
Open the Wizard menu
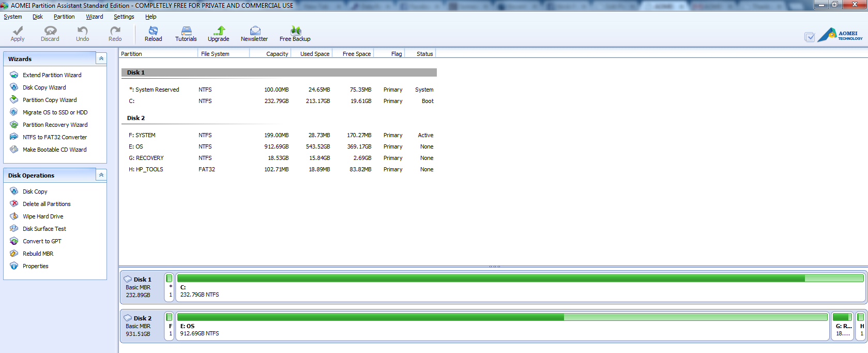tap(95, 17)
